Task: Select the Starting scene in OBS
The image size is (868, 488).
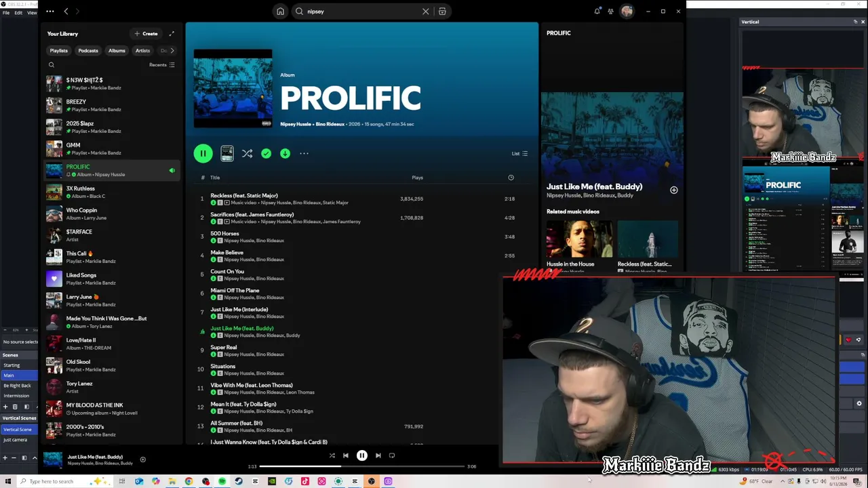Action: point(20,365)
